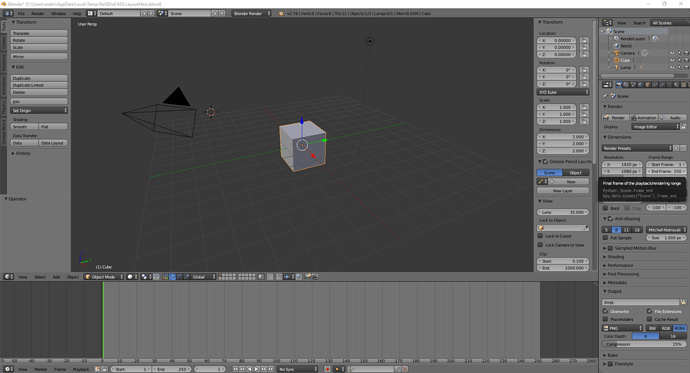Enable Lock Camera to View checkbox
Image resolution: width=690 pixels, height=373 pixels.
(x=540, y=245)
